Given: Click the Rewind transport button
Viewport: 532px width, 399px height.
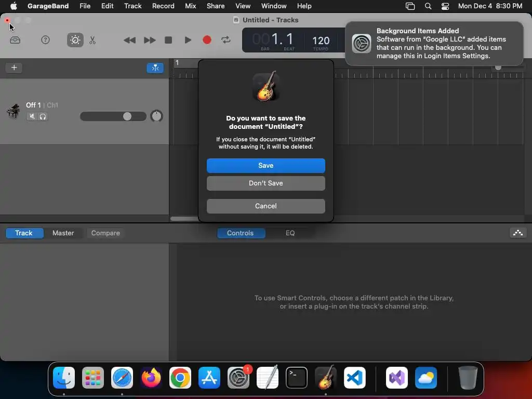Looking at the screenshot, I should [129, 40].
